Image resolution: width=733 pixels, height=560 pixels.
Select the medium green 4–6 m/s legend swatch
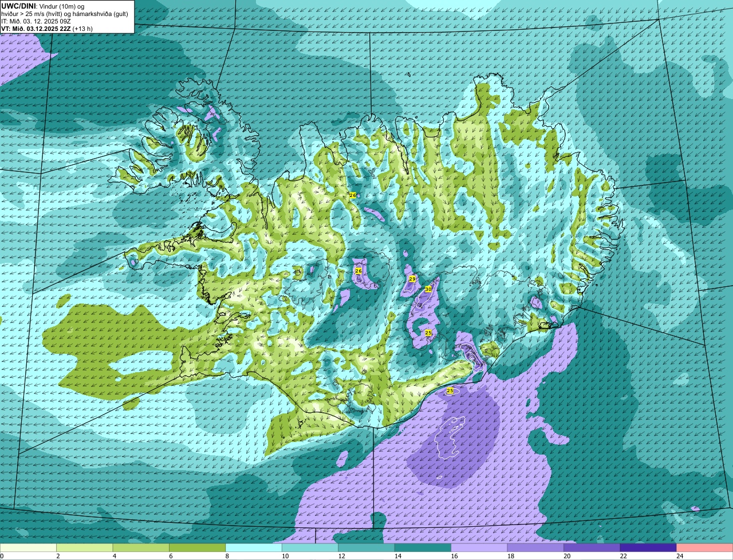[x=141, y=548]
